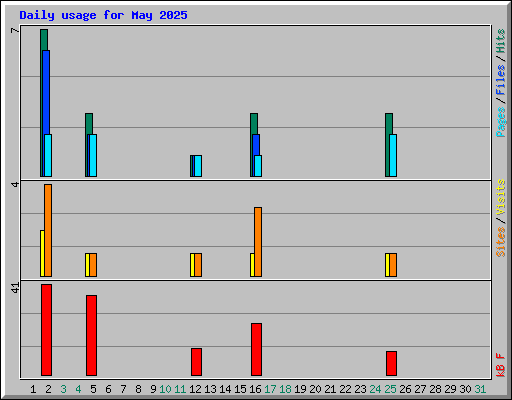Click the orange Visits bar for day 16
512x400 pixels.
[258, 242]
